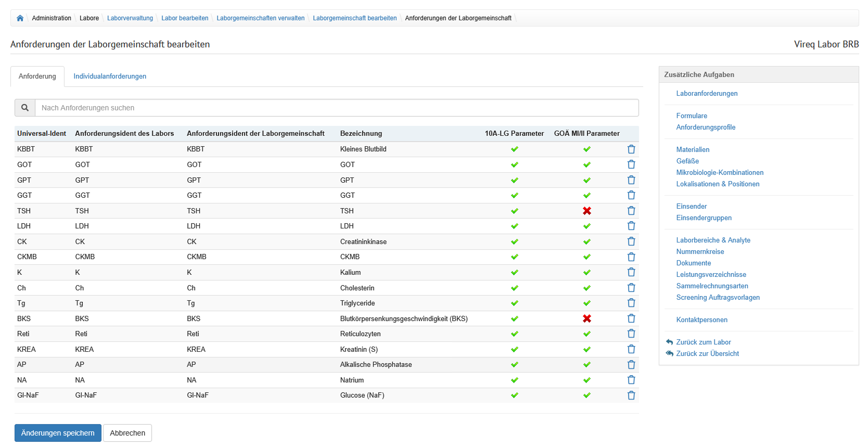The width and height of the screenshot is (868, 447).
Task: Open the Laboranforderungen link in sidebar
Action: coord(707,94)
